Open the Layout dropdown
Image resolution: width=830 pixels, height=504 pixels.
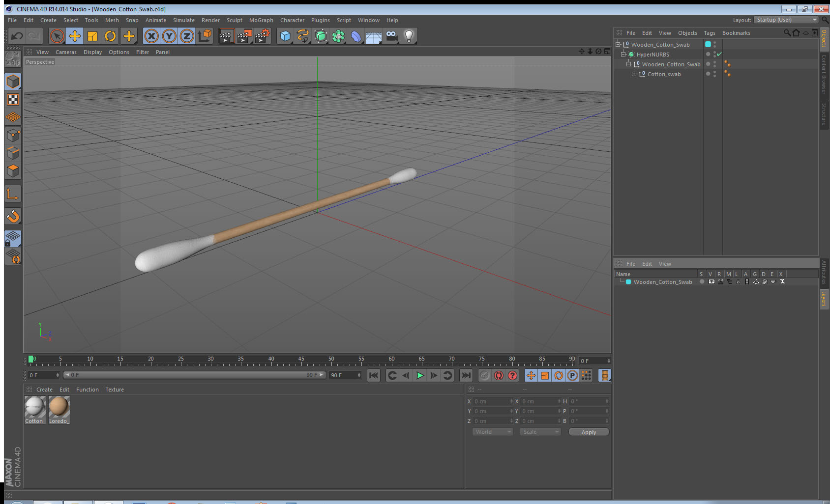point(786,20)
